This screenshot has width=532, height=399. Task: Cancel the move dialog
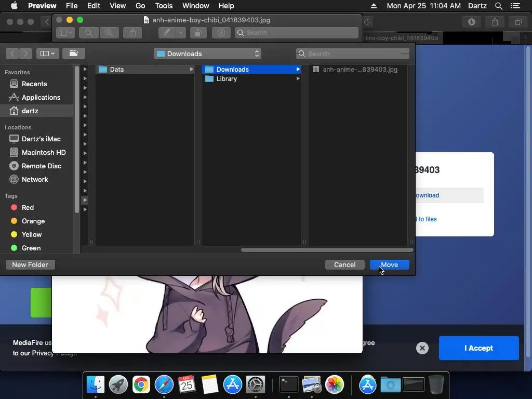coord(344,264)
